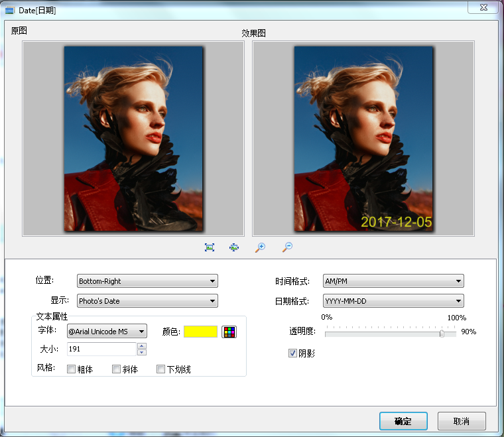Zoom out of the preview
The image size is (504, 437).
[287, 247]
